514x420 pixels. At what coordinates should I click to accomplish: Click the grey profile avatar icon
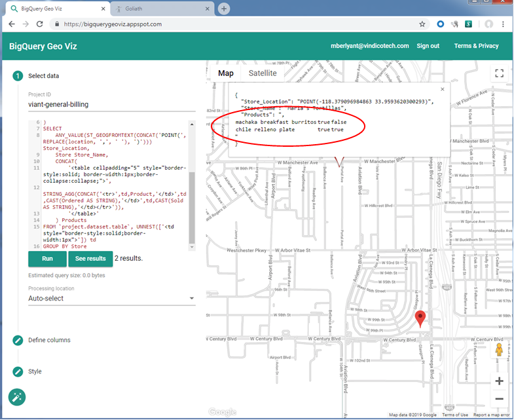[488, 24]
